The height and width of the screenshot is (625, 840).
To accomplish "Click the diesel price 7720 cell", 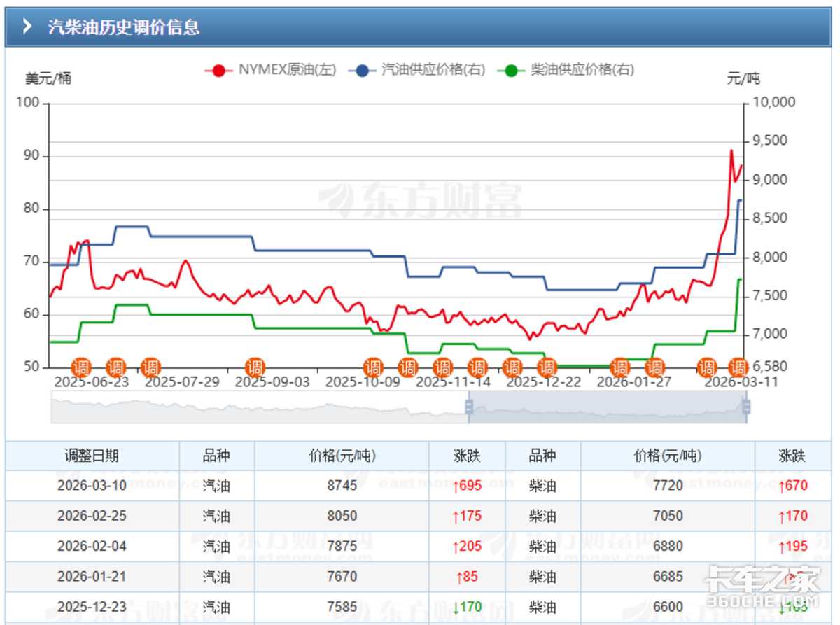I will (x=667, y=486).
